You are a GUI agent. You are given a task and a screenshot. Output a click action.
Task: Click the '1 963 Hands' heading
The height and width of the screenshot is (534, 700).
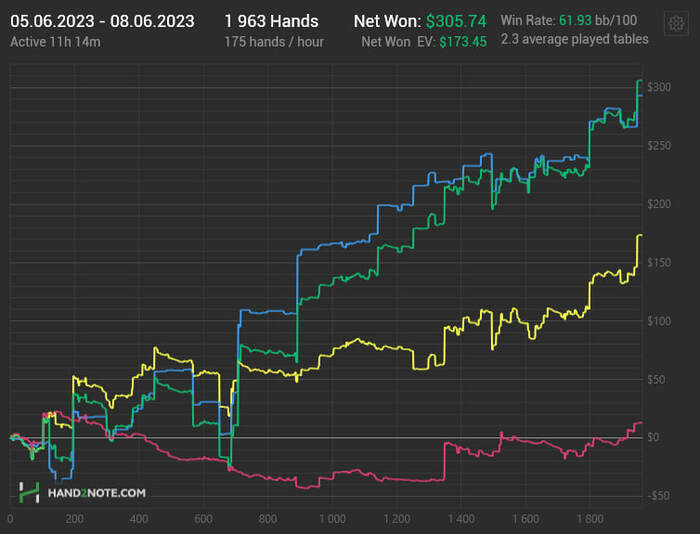click(x=271, y=21)
